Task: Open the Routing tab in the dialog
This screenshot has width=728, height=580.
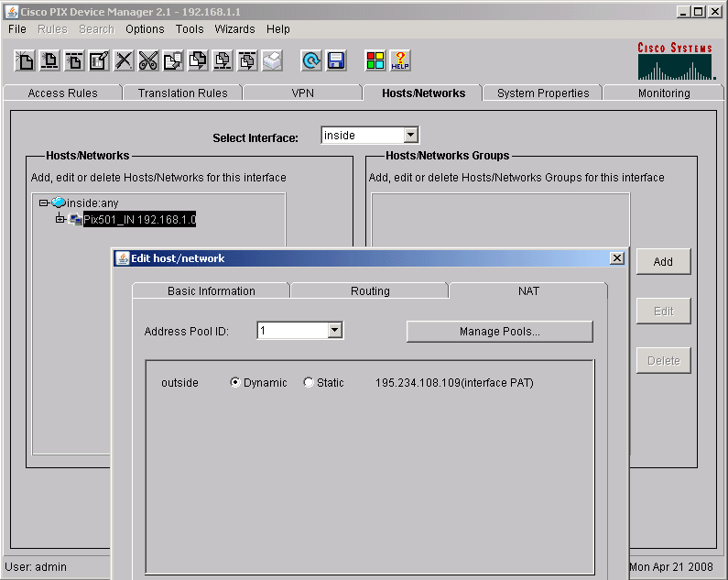Action: pos(370,291)
